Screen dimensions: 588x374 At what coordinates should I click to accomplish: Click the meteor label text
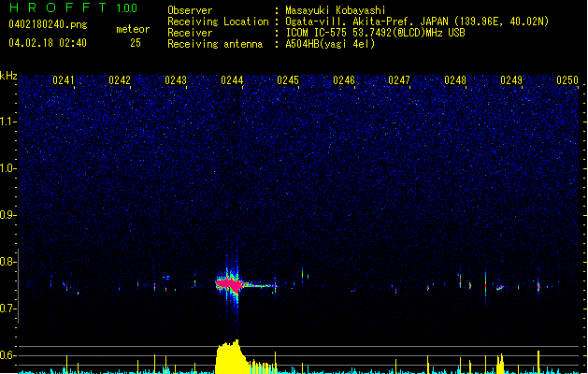[133, 29]
